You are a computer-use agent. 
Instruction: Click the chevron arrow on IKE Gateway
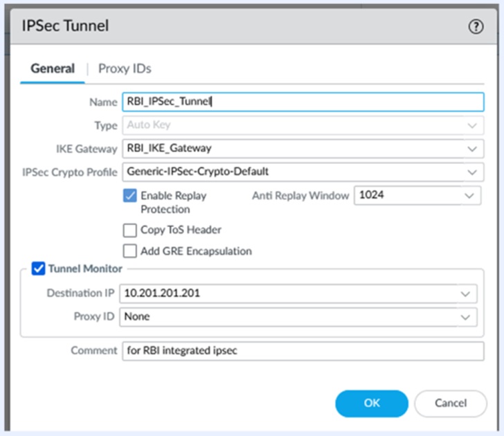471,148
